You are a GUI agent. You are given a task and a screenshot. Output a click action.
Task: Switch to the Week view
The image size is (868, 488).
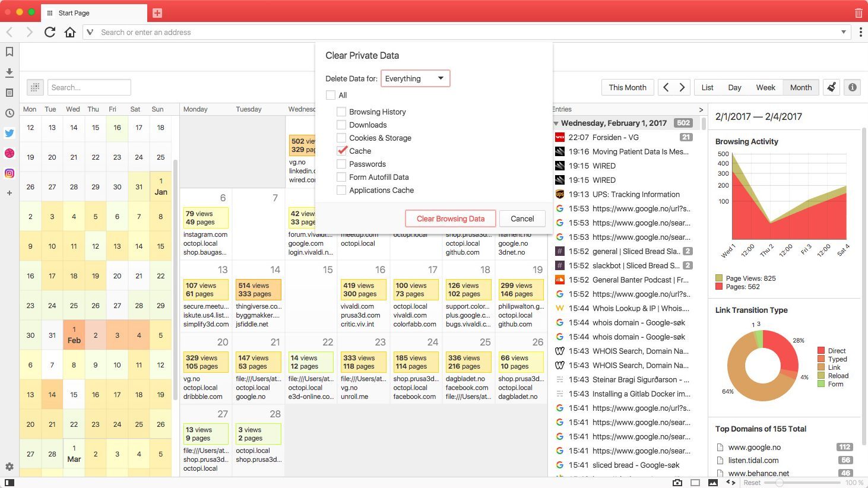(x=765, y=87)
